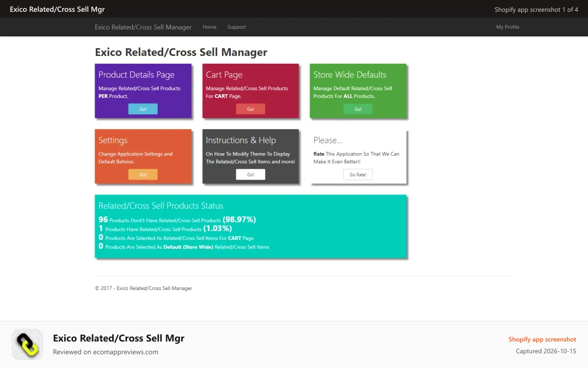Select the Please... card heading

(328, 140)
